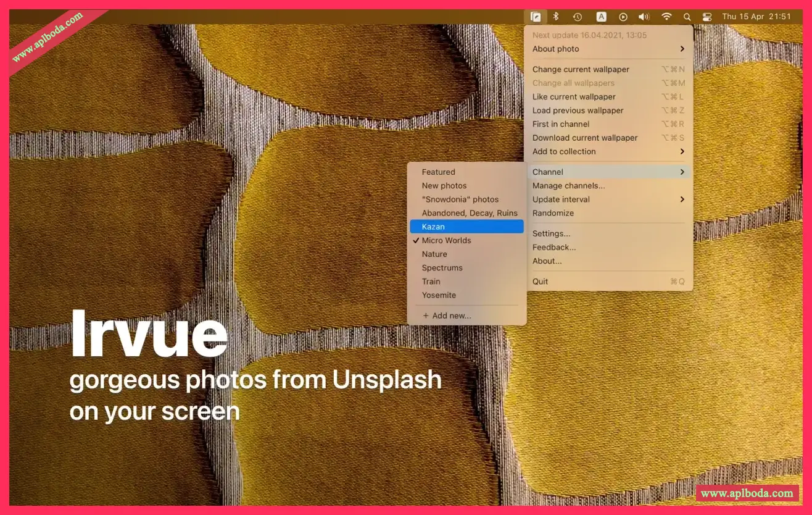Screen dimensions: 812x515
Task: Choose Change current wallpaper
Action: (608, 69)
